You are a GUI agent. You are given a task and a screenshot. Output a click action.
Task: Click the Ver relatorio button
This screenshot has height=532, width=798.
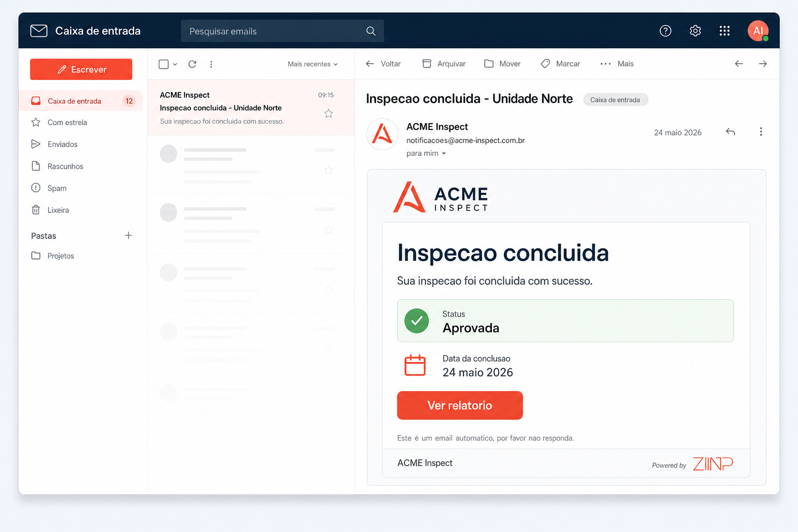pyautogui.click(x=460, y=405)
